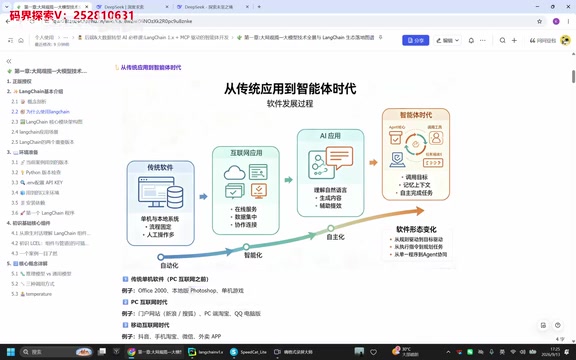Go to outline item '3.5 安装依赖'
This screenshot has height=360, width=576.
pos(28,203)
